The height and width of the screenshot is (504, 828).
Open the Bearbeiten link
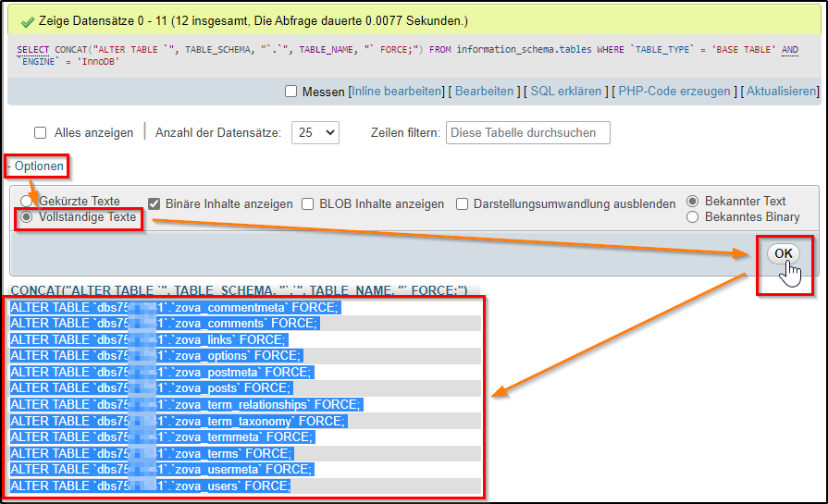pos(484,92)
